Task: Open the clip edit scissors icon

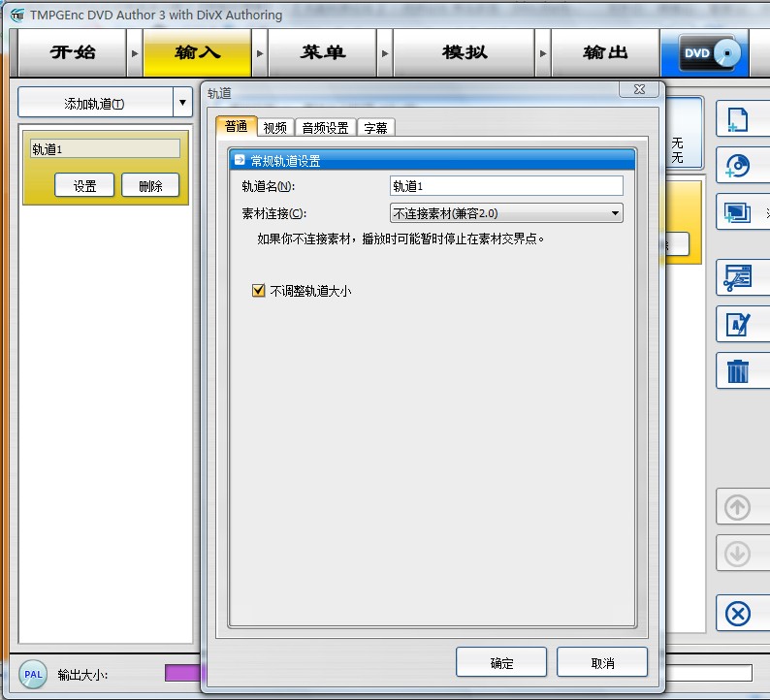Action: (x=738, y=278)
